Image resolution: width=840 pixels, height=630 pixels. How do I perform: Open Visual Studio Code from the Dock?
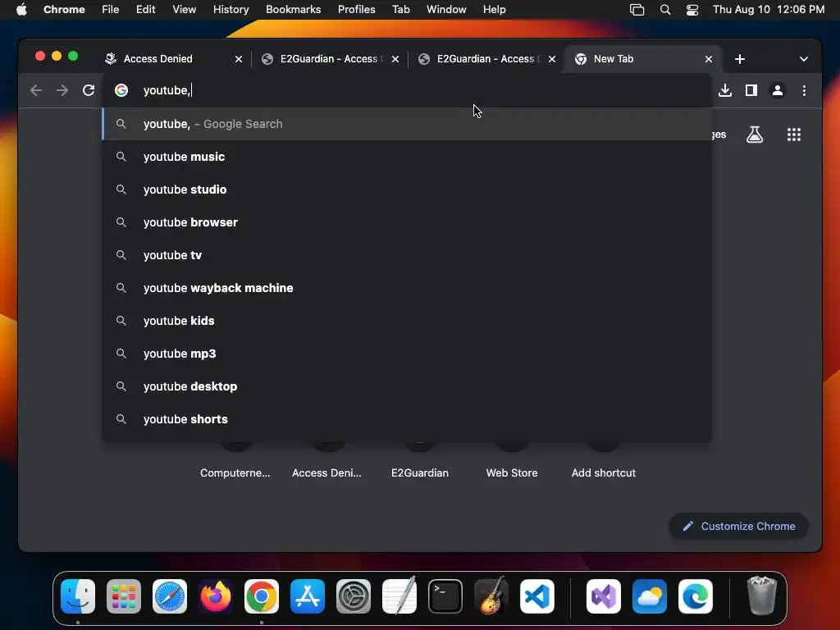[x=536, y=596]
